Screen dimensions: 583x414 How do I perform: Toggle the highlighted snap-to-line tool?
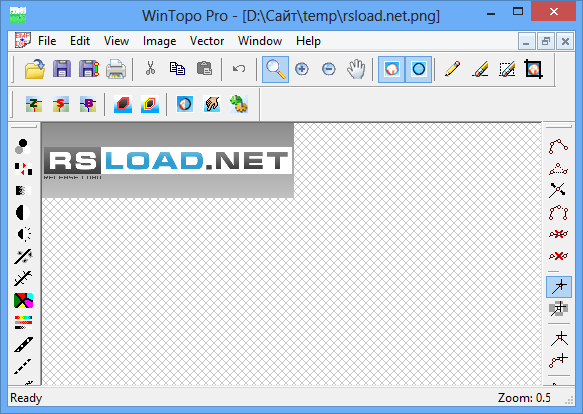click(559, 287)
